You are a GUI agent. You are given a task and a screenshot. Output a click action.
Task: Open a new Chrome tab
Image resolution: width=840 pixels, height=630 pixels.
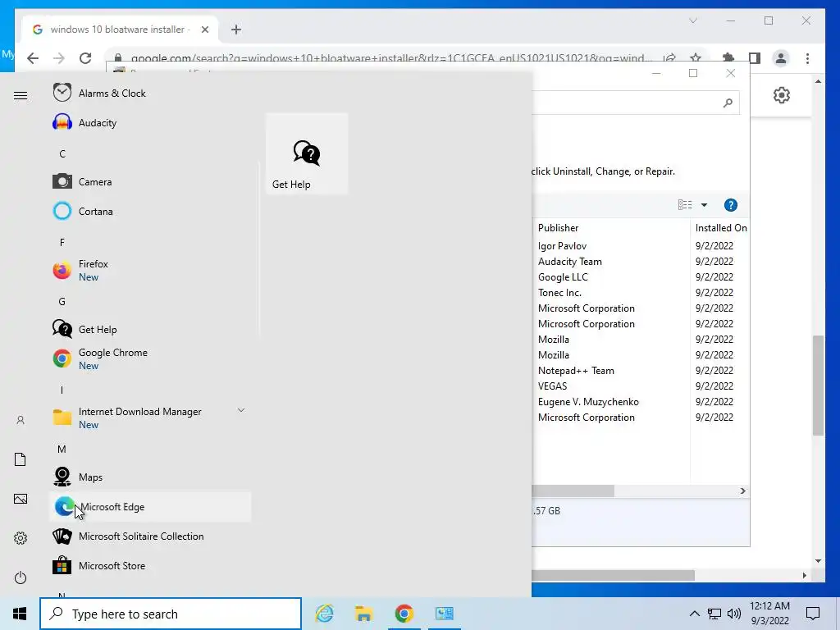click(236, 30)
